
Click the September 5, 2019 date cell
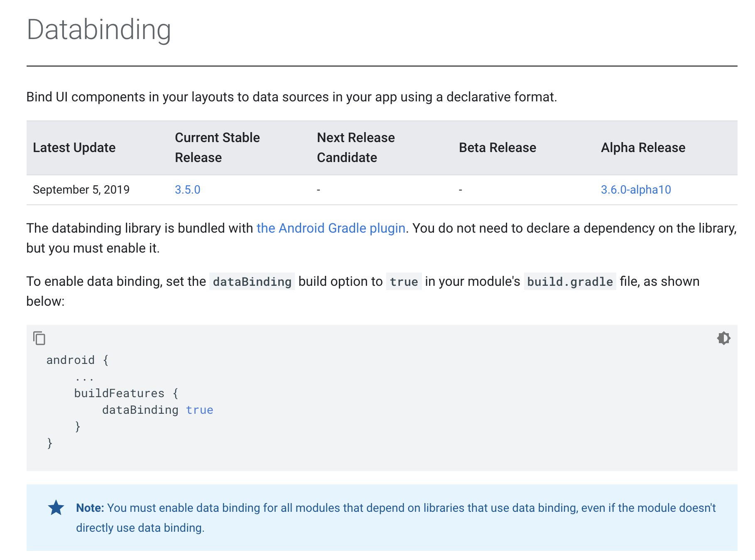point(81,190)
